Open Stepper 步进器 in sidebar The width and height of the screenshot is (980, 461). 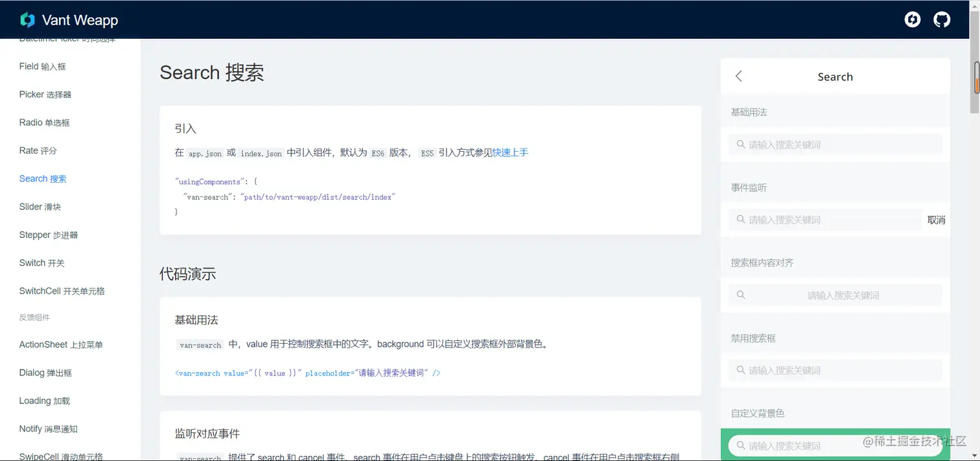pyautogui.click(x=49, y=235)
